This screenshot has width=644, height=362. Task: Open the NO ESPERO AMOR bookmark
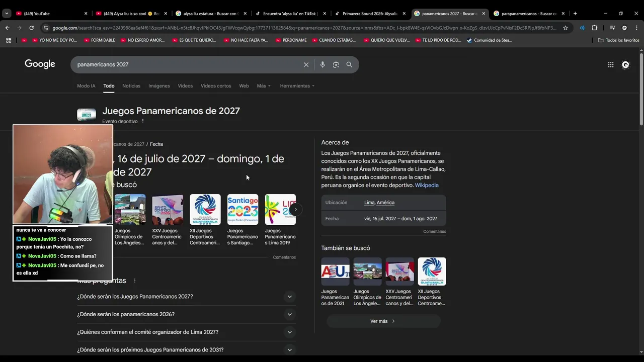pyautogui.click(x=142, y=40)
